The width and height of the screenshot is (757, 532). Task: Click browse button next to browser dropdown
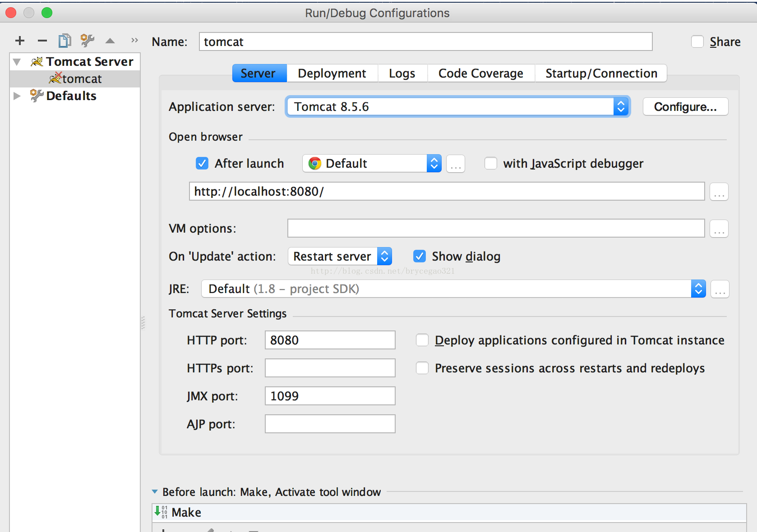[456, 164]
